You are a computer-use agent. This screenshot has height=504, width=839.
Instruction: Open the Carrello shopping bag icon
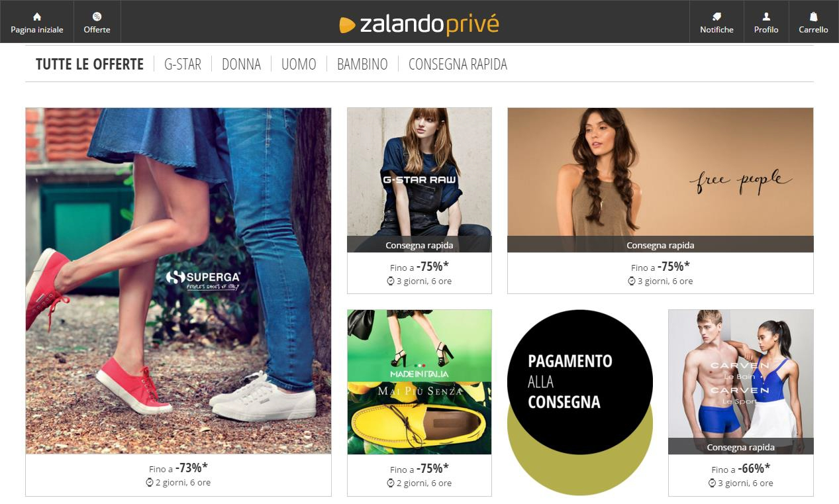coord(813,17)
